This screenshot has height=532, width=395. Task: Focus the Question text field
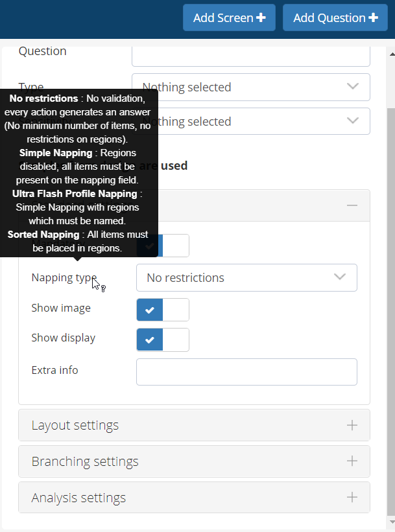point(250,56)
